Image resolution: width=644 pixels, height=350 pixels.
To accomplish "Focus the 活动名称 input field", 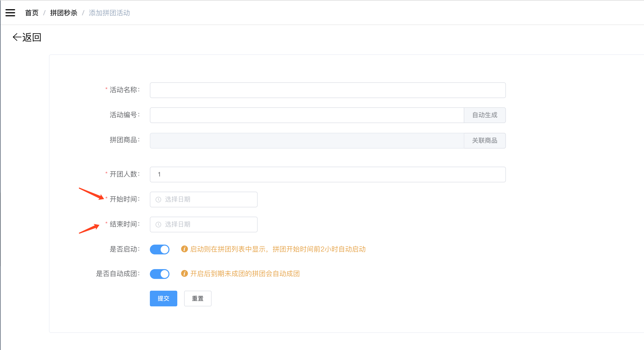I will tap(327, 90).
